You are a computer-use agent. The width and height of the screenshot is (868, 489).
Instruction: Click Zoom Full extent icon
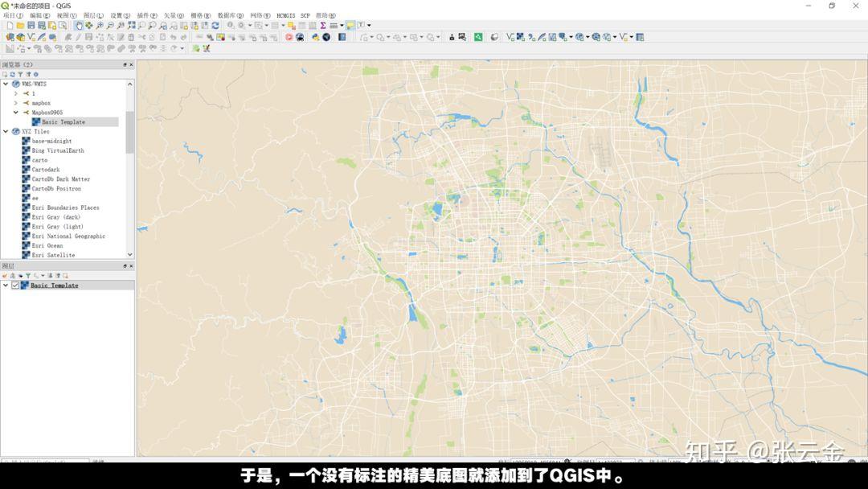(131, 25)
